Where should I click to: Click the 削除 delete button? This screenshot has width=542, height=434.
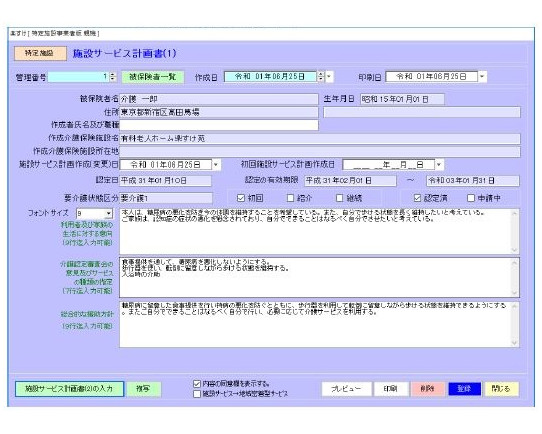(x=428, y=389)
